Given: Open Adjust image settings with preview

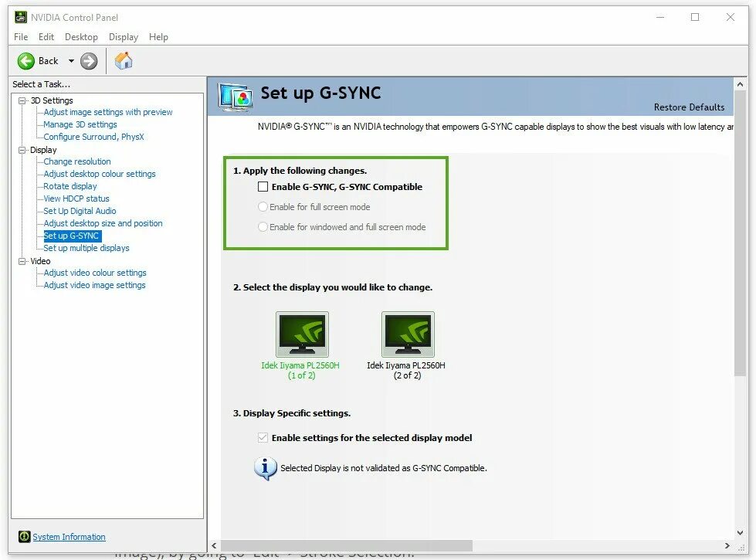Looking at the screenshot, I should click(x=108, y=112).
